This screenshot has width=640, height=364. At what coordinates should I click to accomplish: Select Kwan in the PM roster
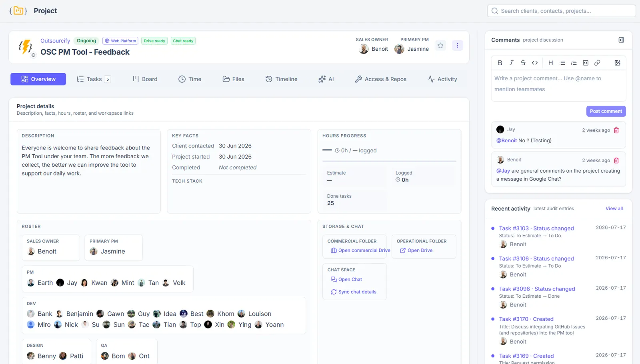94,283
